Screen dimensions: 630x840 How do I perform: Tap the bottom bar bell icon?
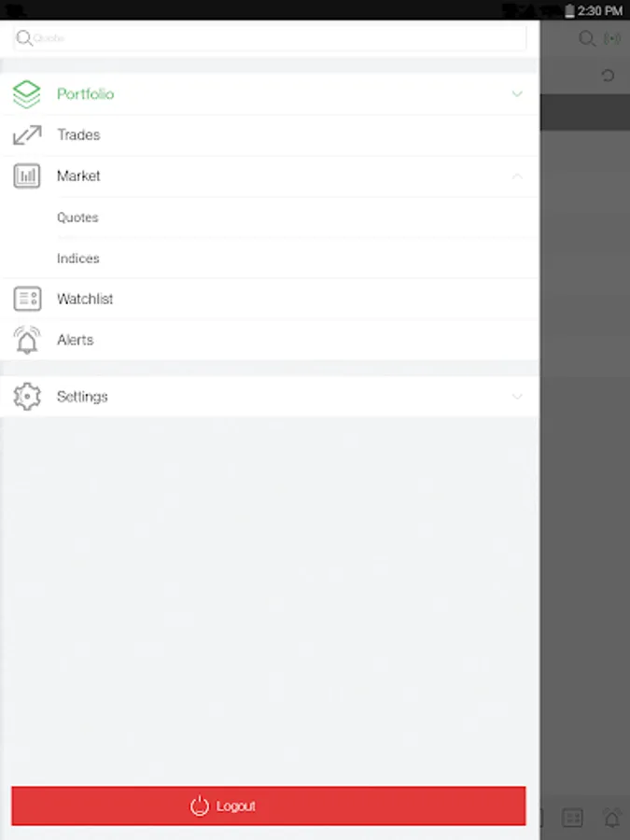tap(612, 819)
